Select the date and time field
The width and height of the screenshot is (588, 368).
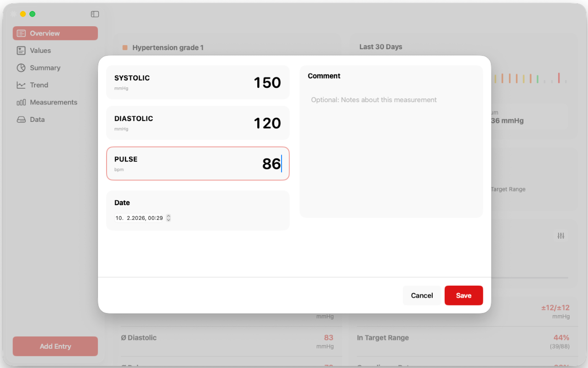[x=139, y=218]
